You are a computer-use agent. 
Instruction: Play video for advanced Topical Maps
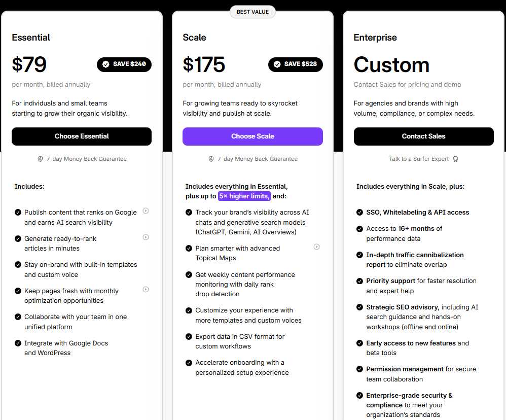316,247
